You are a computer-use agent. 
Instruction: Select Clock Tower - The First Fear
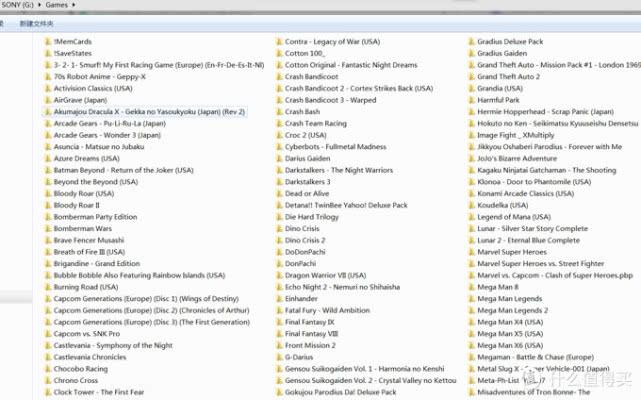click(99, 392)
